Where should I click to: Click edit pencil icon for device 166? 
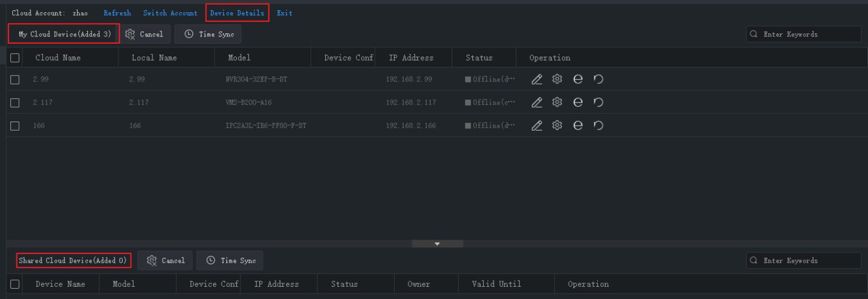pyautogui.click(x=537, y=126)
